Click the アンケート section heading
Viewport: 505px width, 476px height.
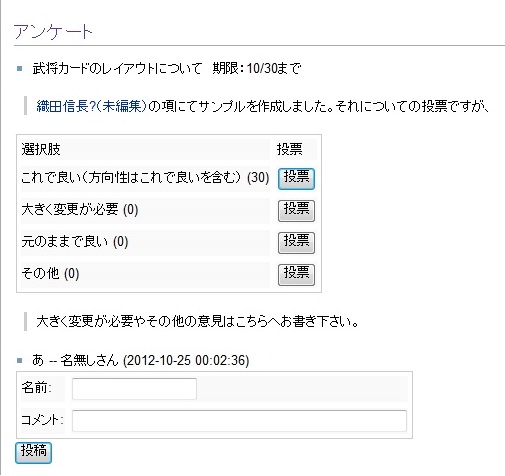pyautogui.click(x=53, y=32)
